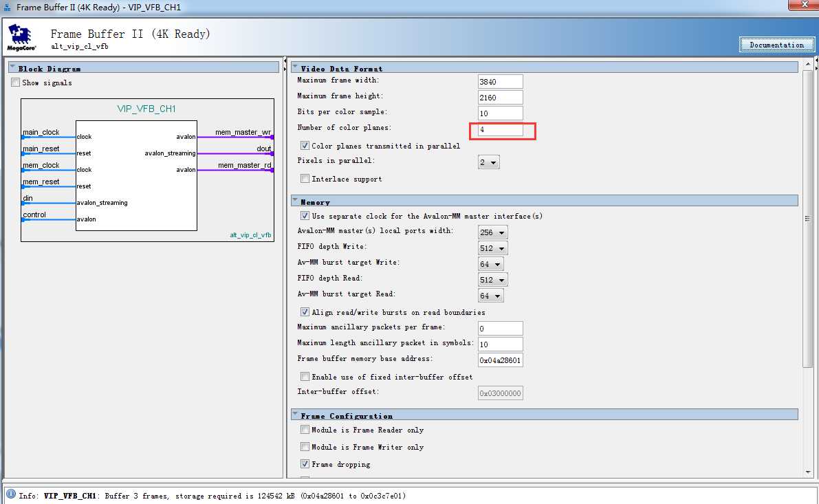Toggle the Frame dropping checkbox
The width and height of the screenshot is (819, 504).
coord(305,464)
